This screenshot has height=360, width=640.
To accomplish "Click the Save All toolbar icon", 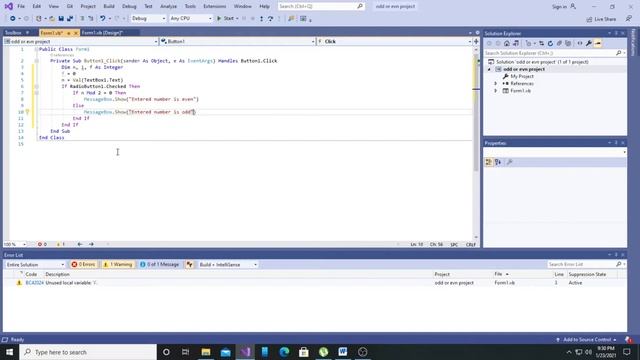I will click(70, 18).
